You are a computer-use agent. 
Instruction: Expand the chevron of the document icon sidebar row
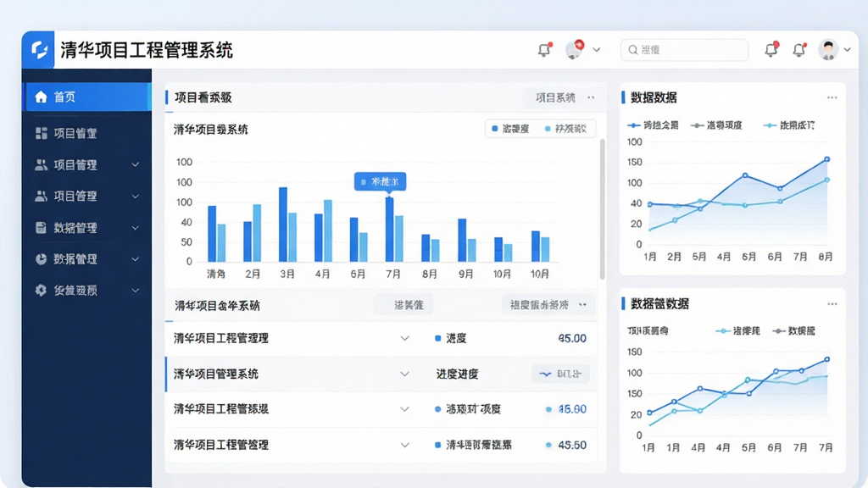pos(135,228)
